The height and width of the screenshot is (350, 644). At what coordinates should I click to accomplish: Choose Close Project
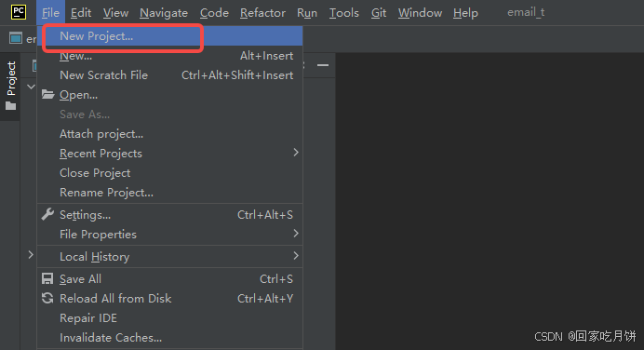click(170, 173)
